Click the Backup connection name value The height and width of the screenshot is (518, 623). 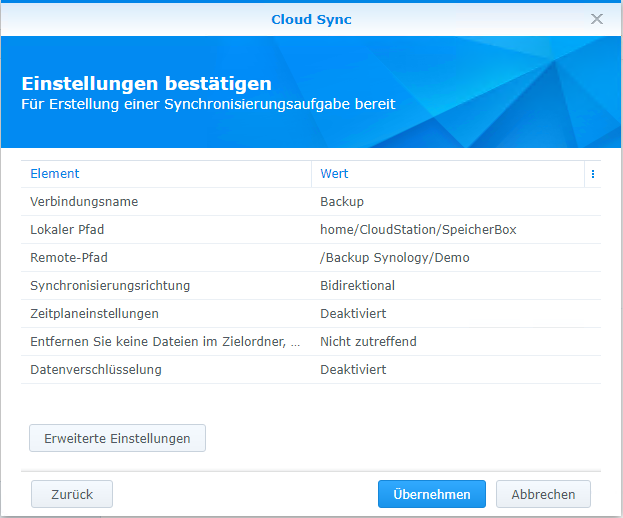[342, 202]
